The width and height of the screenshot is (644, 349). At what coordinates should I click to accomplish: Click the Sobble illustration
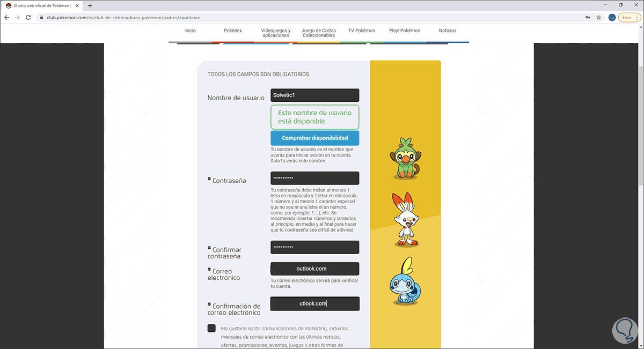coord(405,281)
